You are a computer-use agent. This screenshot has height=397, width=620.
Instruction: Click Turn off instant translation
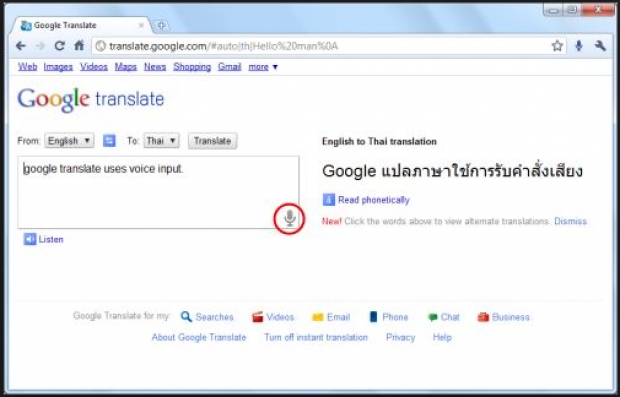coord(316,337)
